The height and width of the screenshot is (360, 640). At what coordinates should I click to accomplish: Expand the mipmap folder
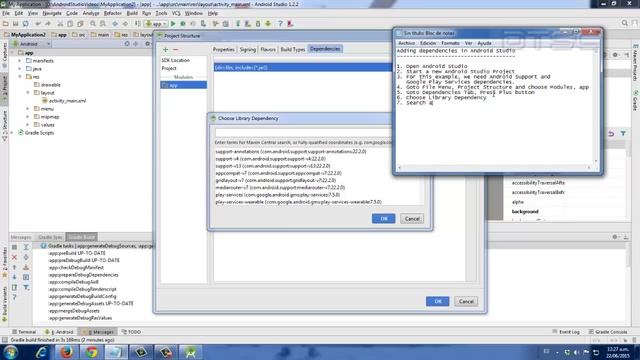(28, 117)
